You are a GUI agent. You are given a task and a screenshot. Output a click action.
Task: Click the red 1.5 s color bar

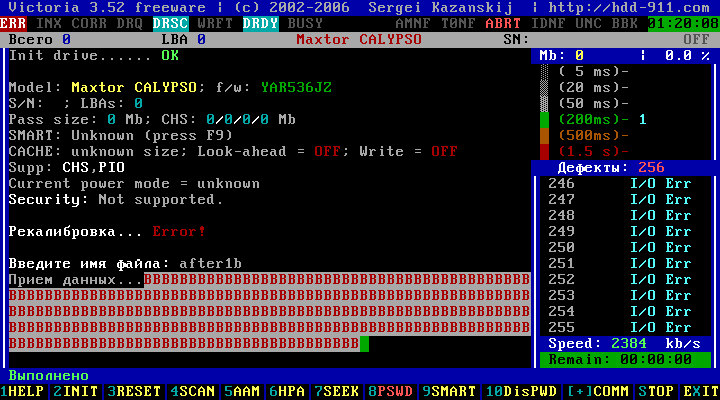pos(544,151)
